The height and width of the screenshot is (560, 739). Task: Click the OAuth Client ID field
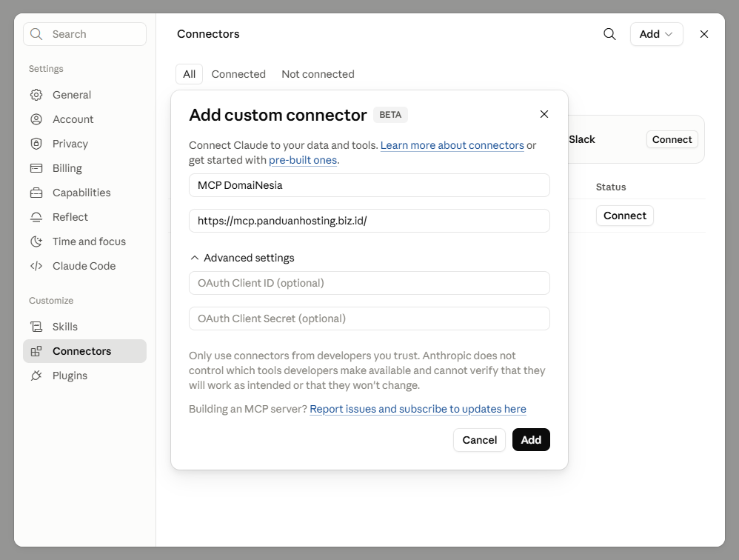tap(369, 283)
